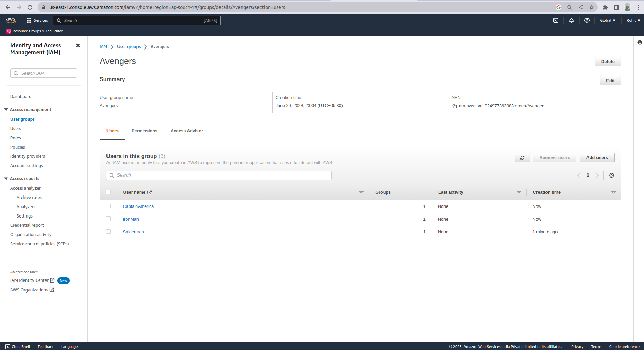This screenshot has height=350, width=644.
Task: Check the Spiderman row checkbox
Action: (109, 232)
